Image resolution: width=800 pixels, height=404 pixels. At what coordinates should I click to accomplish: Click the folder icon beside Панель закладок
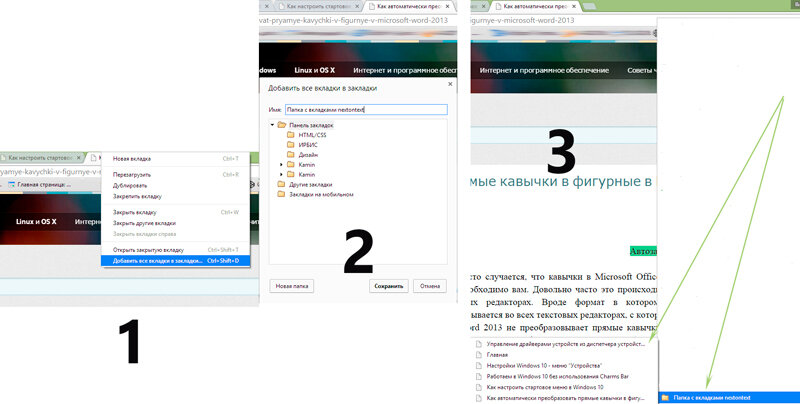point(281,125)
